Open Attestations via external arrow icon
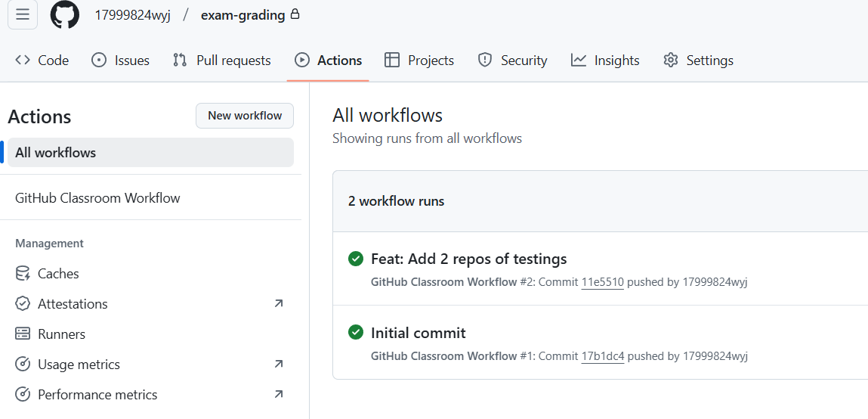The image size is (868, 419). [x=278, y=304]
